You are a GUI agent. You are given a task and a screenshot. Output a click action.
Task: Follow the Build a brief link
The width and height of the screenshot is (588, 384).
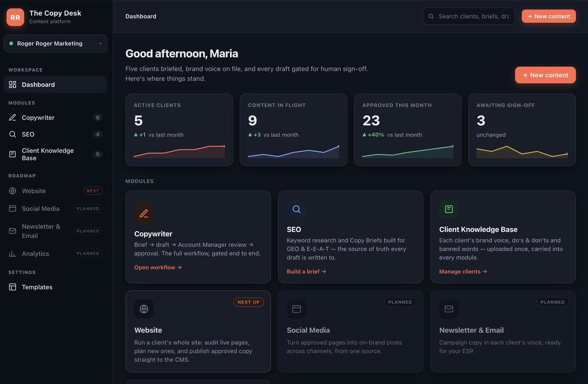click(306, 271)
